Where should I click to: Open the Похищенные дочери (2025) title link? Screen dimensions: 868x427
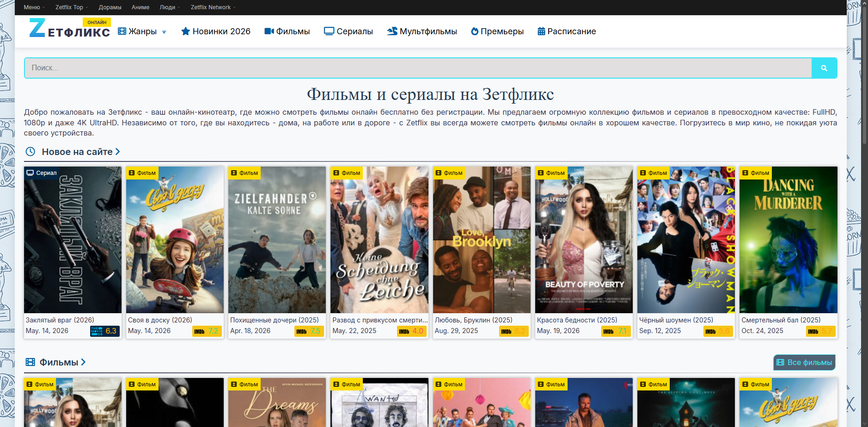tap(275, 320)
